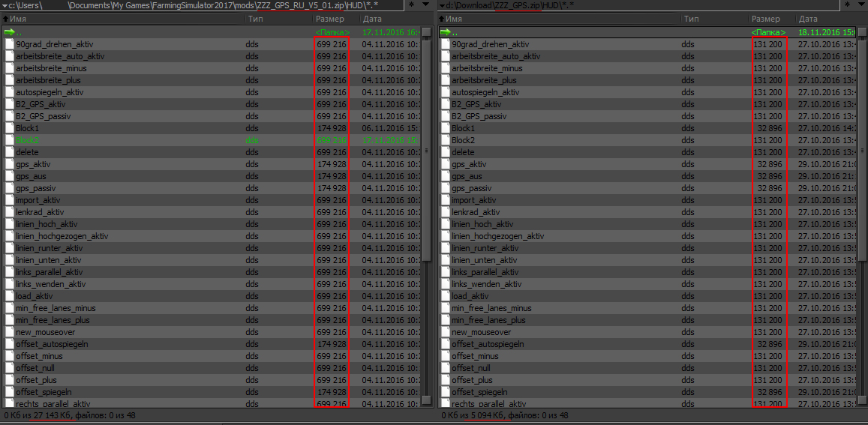Click file icon of gps_aus in right panel
The height and width of the screenshot is (425, 868).
pos(445,177)
